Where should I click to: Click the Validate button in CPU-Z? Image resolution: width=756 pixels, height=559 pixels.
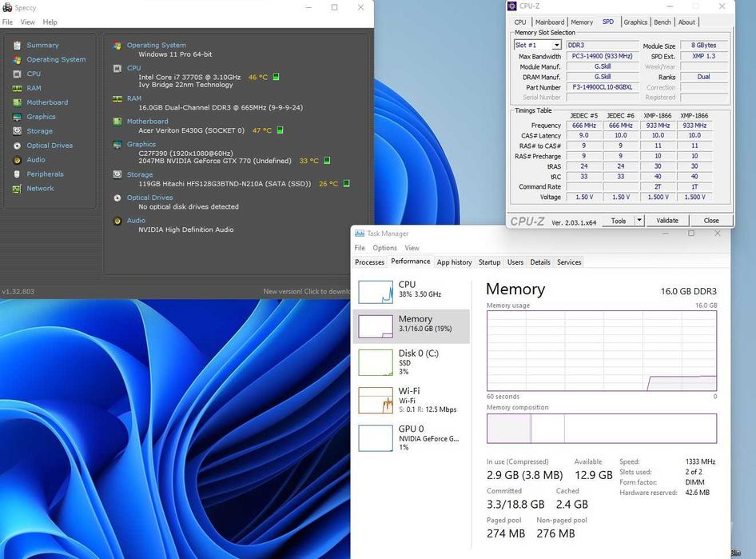tap(667, 221)
